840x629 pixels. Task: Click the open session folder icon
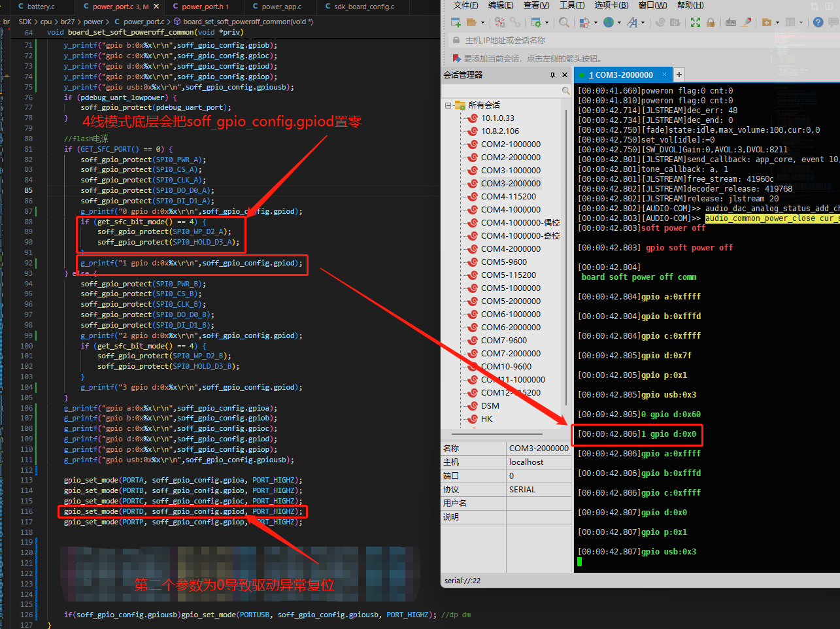click(x=471, y=22)
